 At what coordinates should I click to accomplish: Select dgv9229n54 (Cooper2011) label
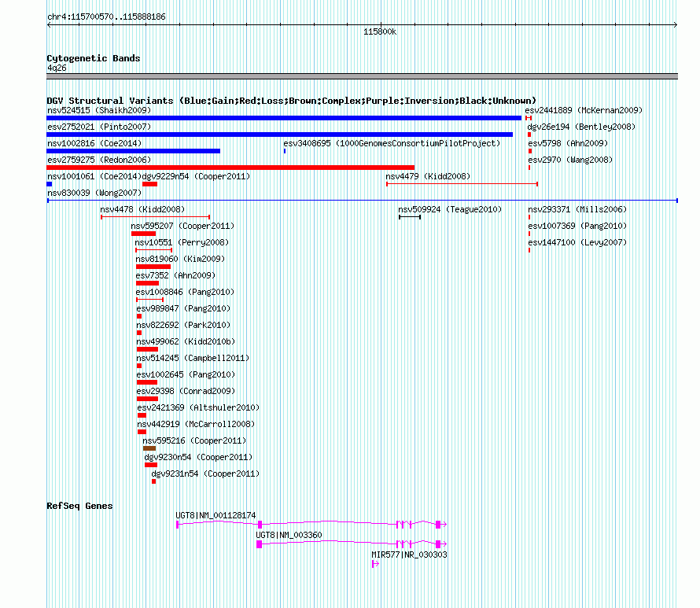tap(196, 176)
